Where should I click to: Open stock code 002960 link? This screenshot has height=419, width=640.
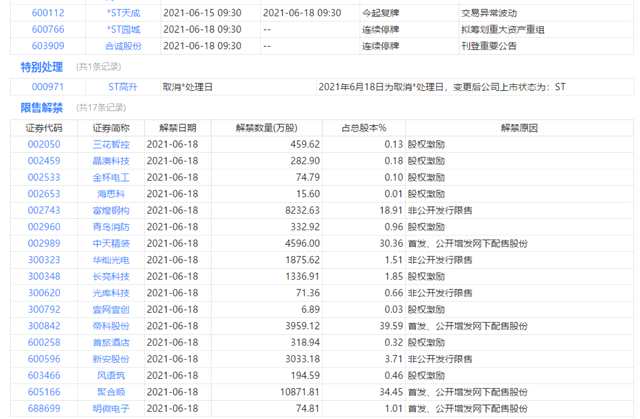pos(44,227)
